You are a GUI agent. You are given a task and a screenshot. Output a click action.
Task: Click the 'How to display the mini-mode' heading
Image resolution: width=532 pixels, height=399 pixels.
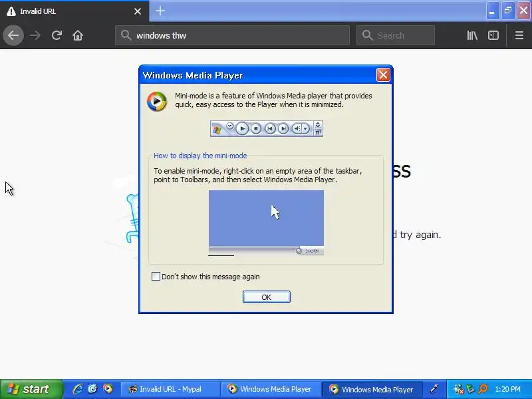point(200,156)
